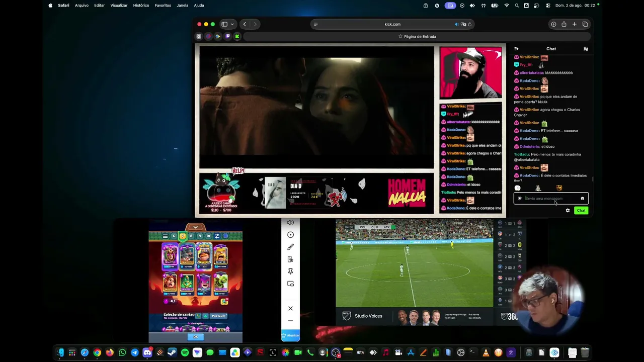Open VLC from the Dock

pos(486,352)
